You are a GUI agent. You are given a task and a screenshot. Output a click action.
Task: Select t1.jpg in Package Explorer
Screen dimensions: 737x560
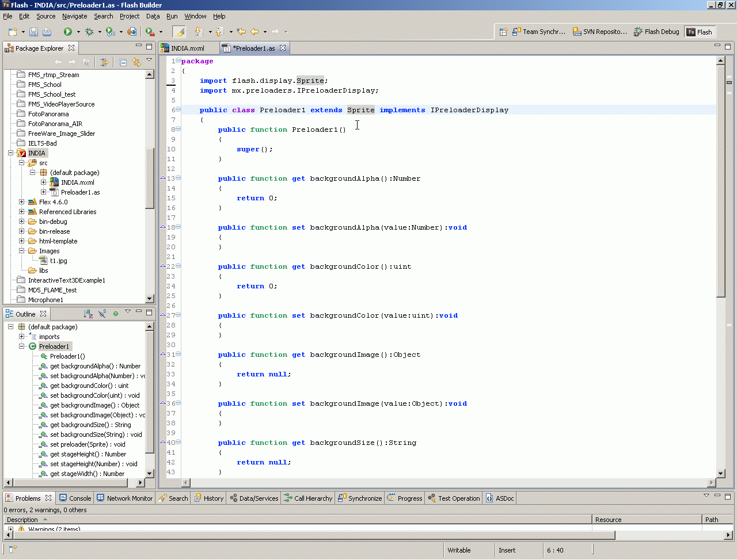[x=58, y=261]
